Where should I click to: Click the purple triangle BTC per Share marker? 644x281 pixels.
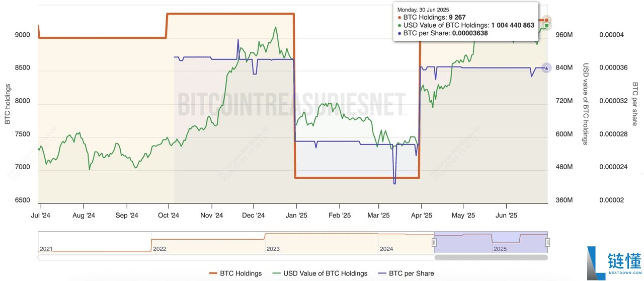pyautogui.click(x=547, y=67)
